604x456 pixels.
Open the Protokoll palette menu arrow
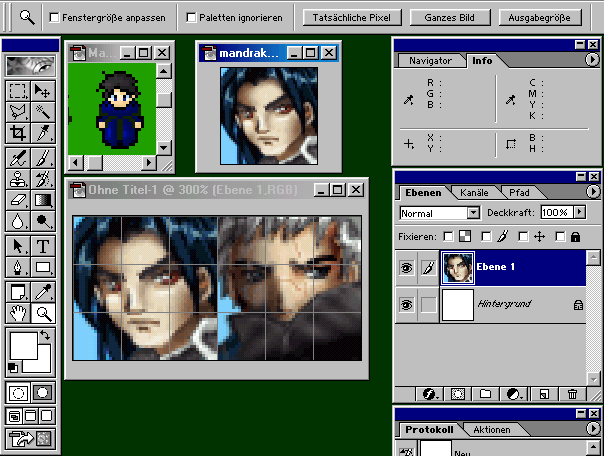click(593, 428)
